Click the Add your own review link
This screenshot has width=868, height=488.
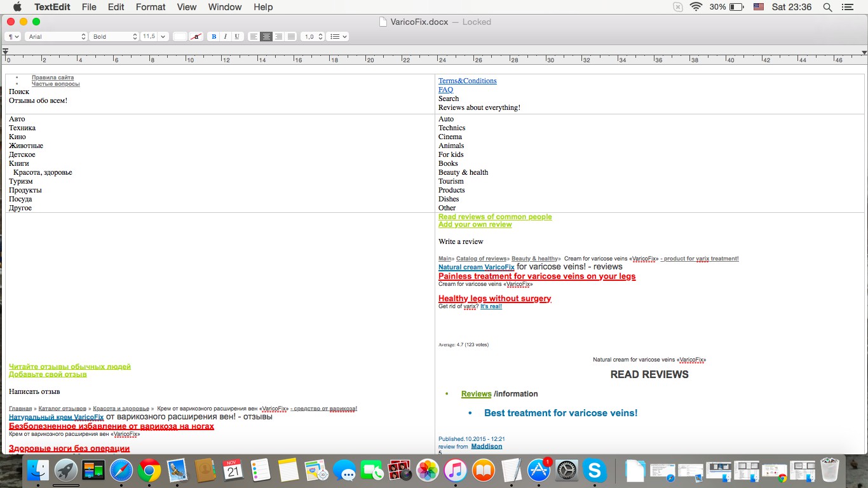coord(475,224)
